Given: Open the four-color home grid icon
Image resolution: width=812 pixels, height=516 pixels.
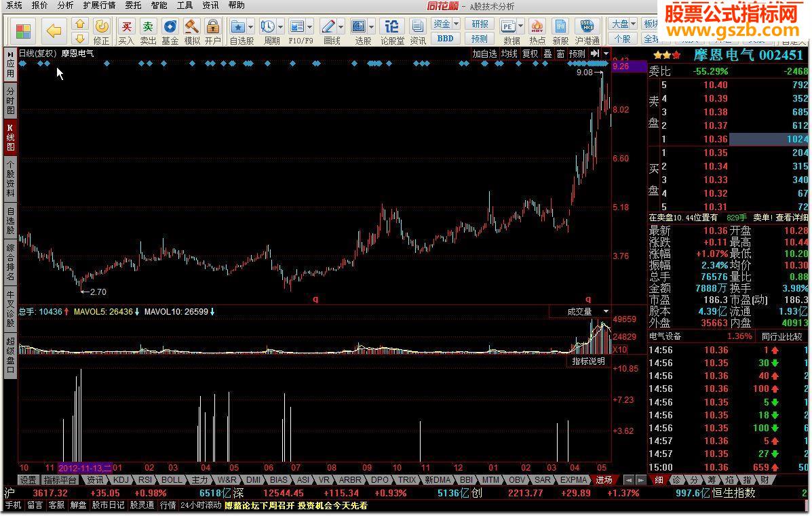Looking at the screenshot, I should [x=23, y=31].
